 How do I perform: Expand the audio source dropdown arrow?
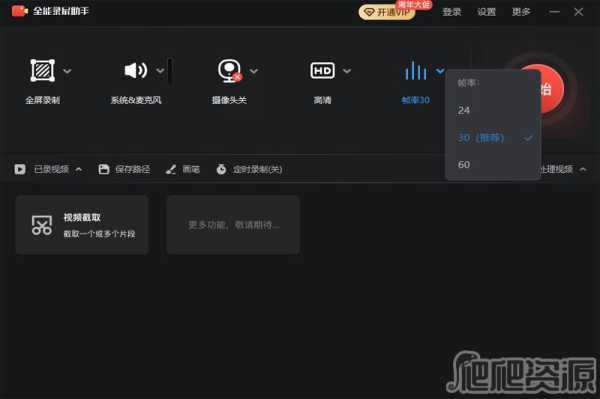[160, 71]
